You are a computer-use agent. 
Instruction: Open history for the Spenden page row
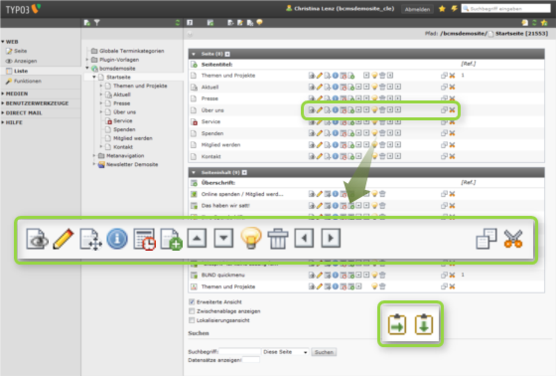click(343, 133)
